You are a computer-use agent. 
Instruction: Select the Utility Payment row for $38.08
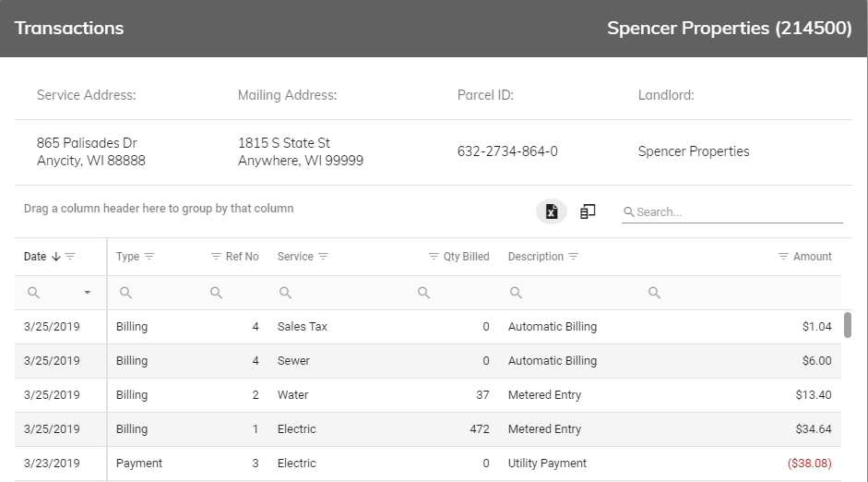(x=428, y=464)
